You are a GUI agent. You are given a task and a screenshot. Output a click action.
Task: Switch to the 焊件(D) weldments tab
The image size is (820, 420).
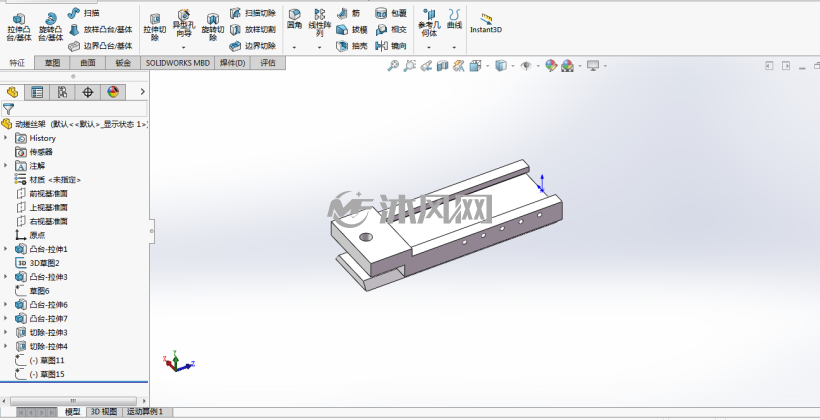click(x=233, y=63)
